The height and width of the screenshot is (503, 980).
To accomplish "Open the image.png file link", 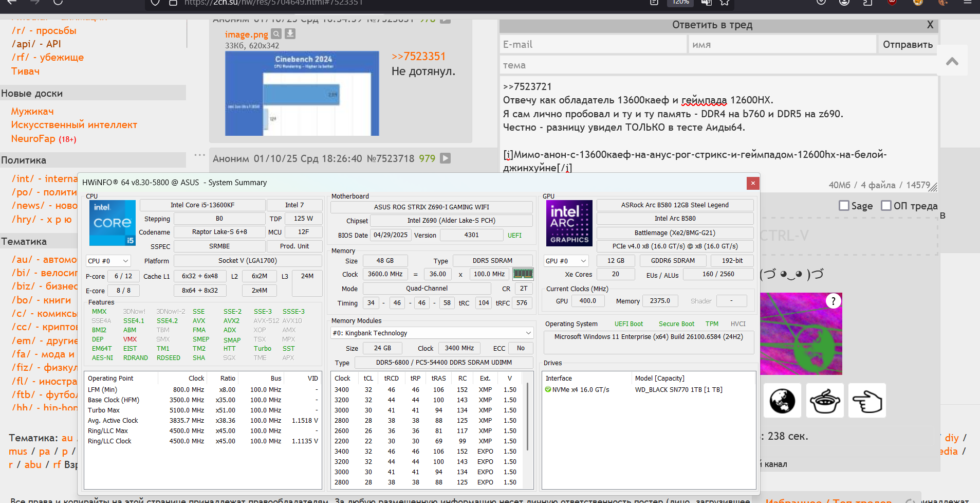I will (x=247, y=34).
